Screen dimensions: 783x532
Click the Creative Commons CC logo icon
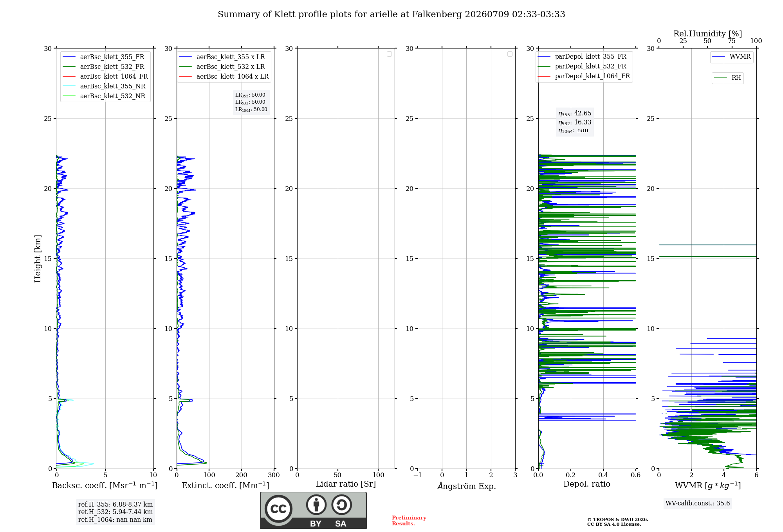click(278, 509)
